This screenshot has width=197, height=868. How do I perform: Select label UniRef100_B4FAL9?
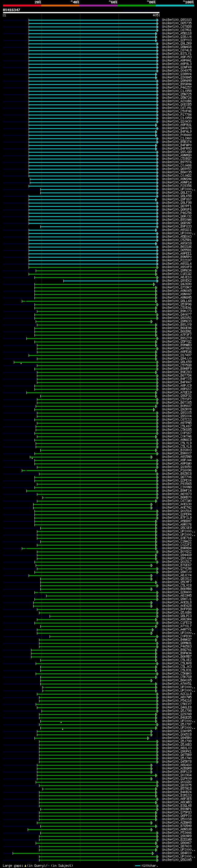coord(177,132)
